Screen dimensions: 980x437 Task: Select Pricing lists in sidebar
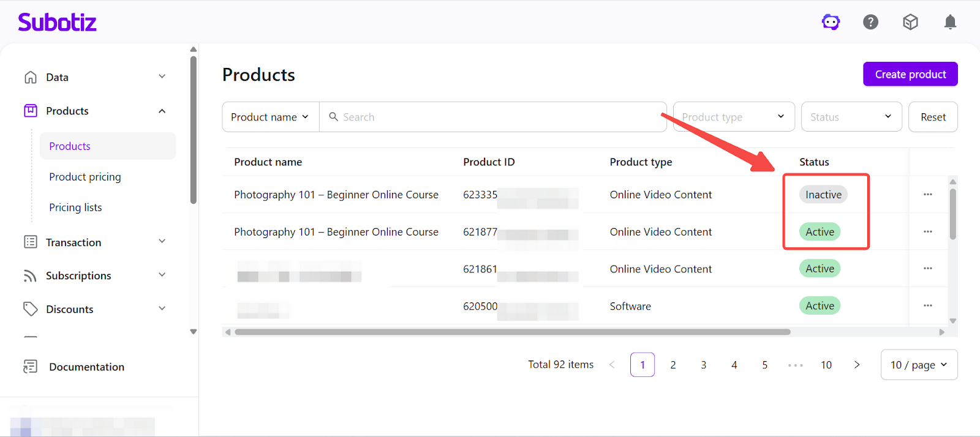point(75,207)
